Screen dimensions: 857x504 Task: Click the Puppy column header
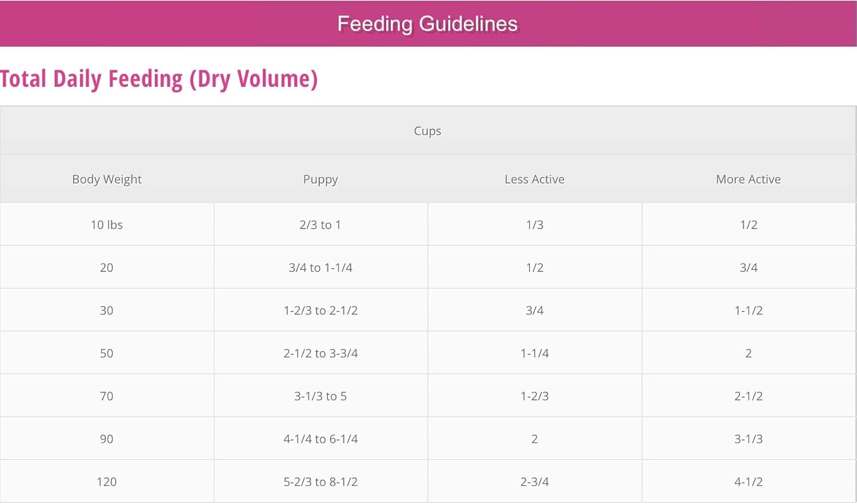(x=321, y=179)
